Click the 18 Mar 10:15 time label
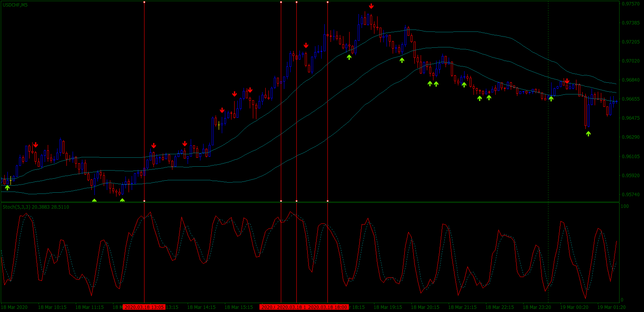The image size is (644, 312). [x=52, y=307]
